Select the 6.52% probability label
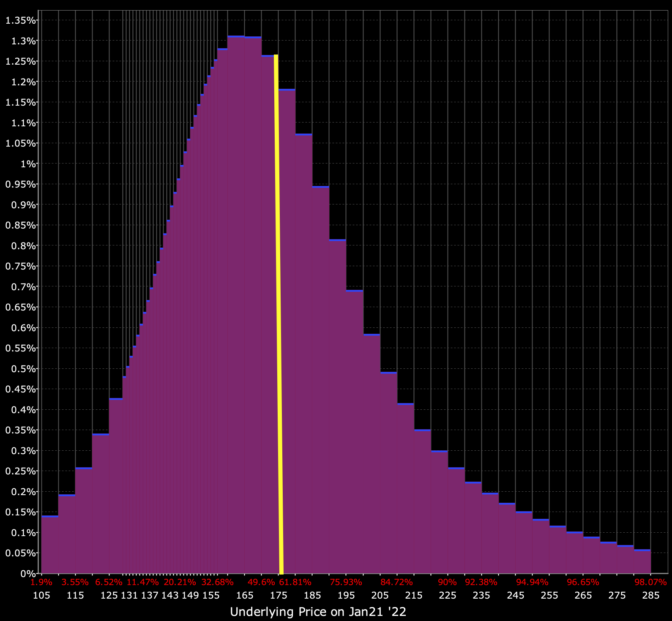Screen dimensions: 672x621 click(x=109, y=582)
